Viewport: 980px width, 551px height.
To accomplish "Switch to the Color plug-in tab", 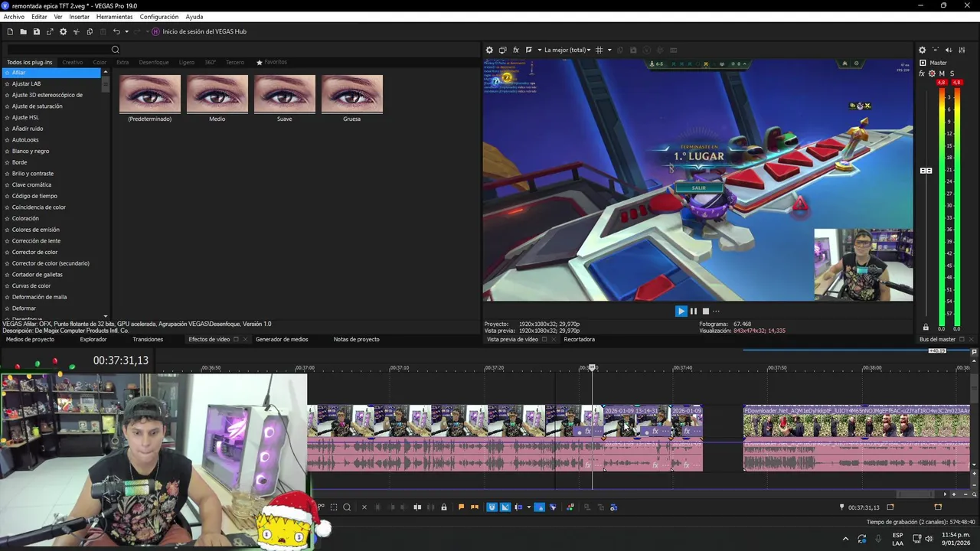I will coord(100,62).
